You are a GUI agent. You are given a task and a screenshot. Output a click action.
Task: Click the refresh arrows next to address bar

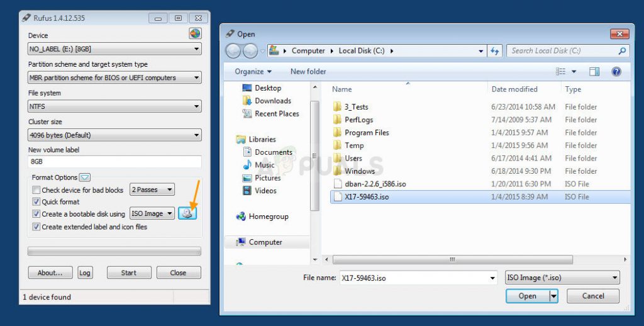pyautogui.click(x=495, y=51)
